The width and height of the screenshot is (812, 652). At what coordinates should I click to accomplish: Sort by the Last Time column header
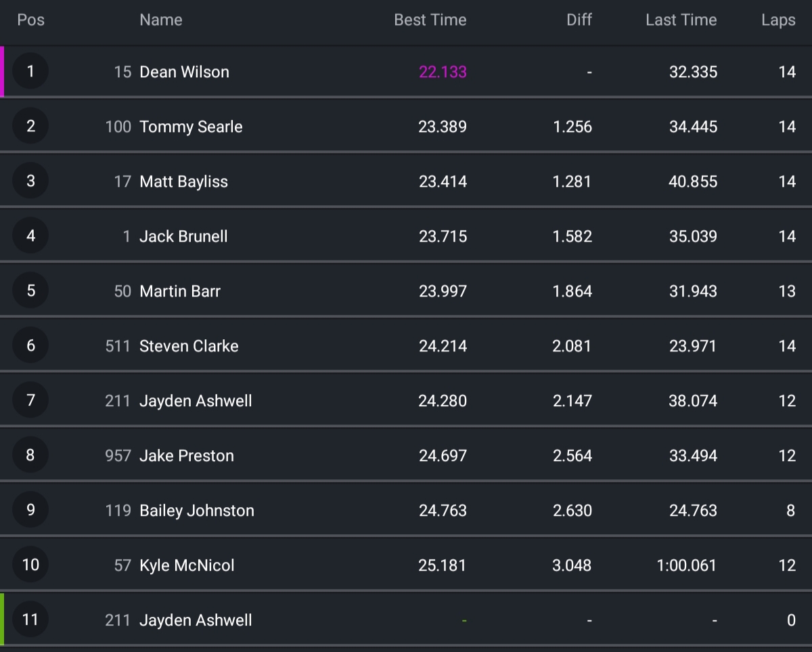(681, 20)
